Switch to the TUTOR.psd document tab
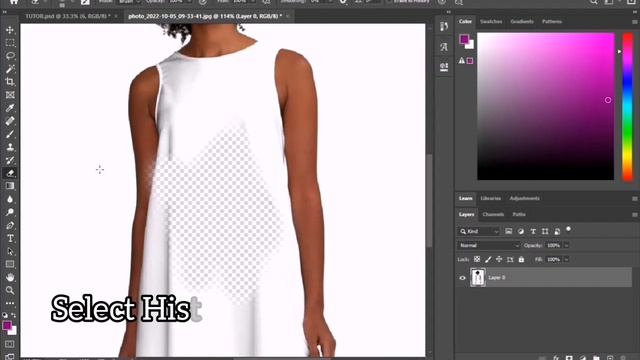Image resolution: width=640 pixels, height=360 pixels. pos(67,16)
